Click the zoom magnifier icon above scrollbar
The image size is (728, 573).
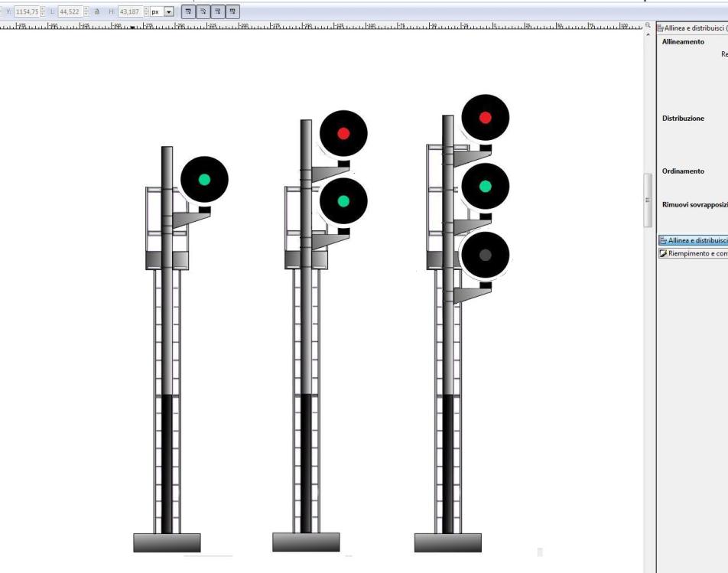click(648, 26)
